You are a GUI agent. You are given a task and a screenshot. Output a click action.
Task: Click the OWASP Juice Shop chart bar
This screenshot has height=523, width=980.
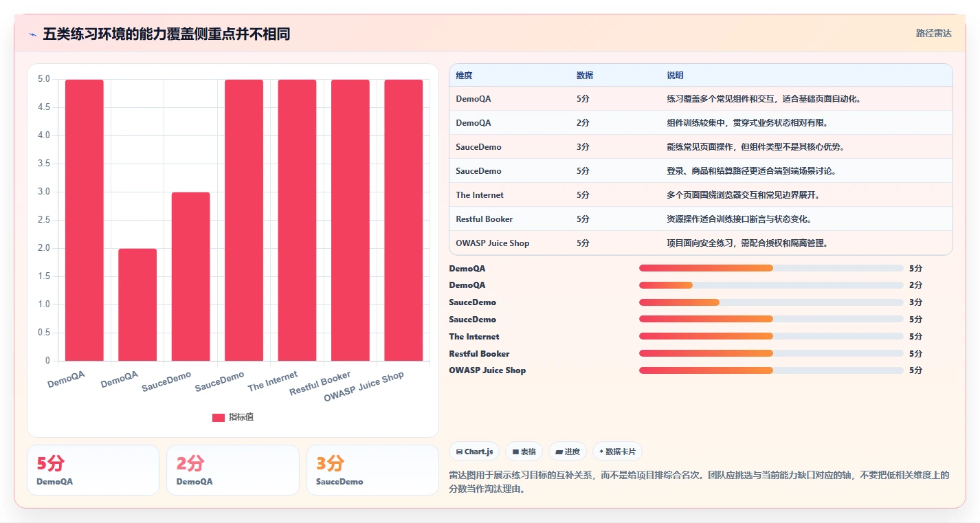pos(403,220)
